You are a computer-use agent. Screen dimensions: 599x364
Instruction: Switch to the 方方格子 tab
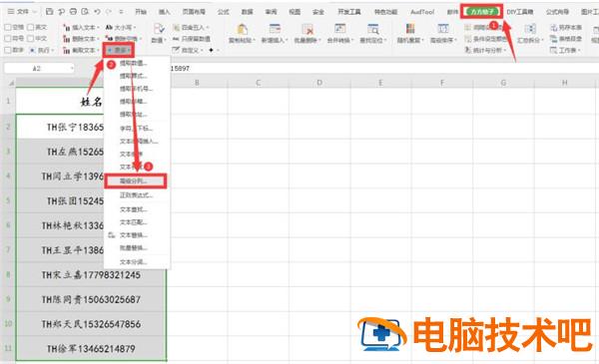(x=482, y=12)
